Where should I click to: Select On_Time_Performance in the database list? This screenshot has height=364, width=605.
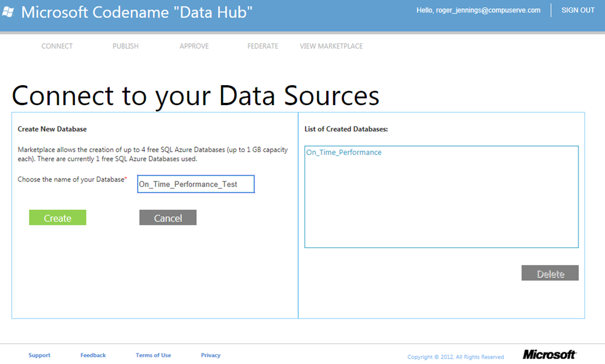tap(344, 152)
